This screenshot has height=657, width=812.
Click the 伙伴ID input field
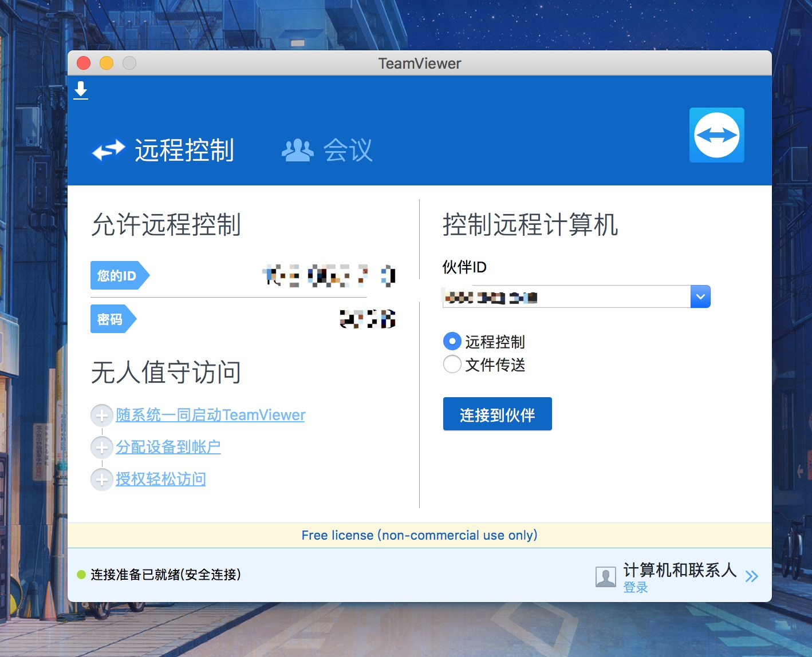tap(566, 296)
